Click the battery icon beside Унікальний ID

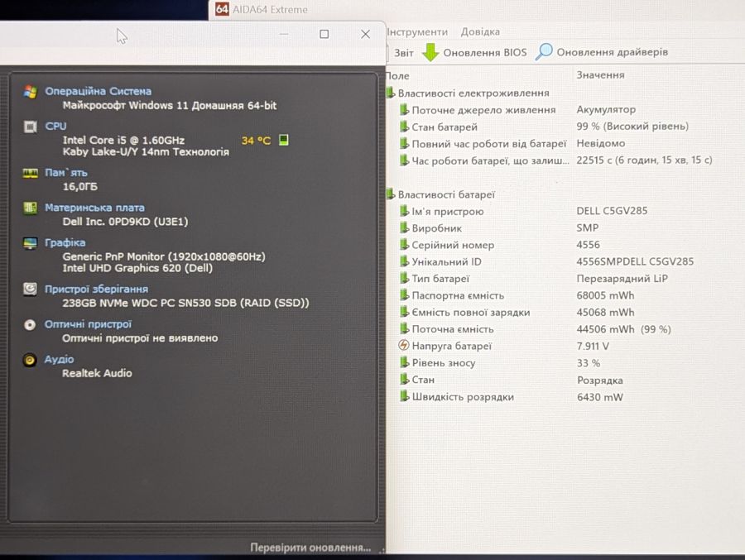pos(404,261)
